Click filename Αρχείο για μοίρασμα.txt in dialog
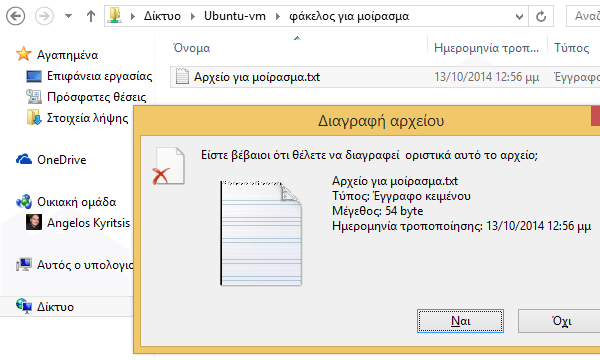Image resolution: width=600 pixels, height=360 pixels. click(395, 181)
